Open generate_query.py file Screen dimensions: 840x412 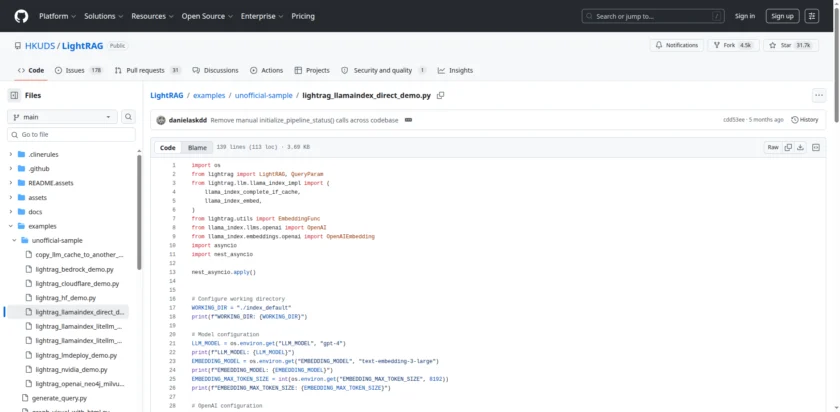pyautogui.click(x=59, y=399)
